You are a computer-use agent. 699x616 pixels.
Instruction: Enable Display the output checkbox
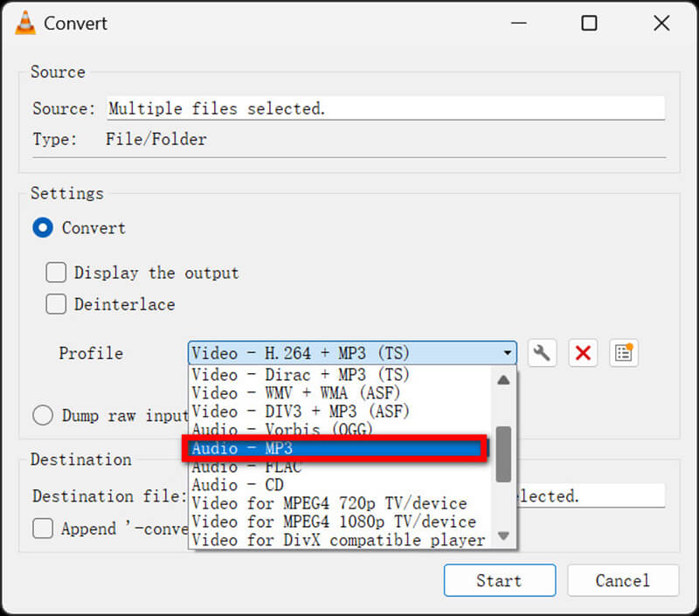coord(56,273)
